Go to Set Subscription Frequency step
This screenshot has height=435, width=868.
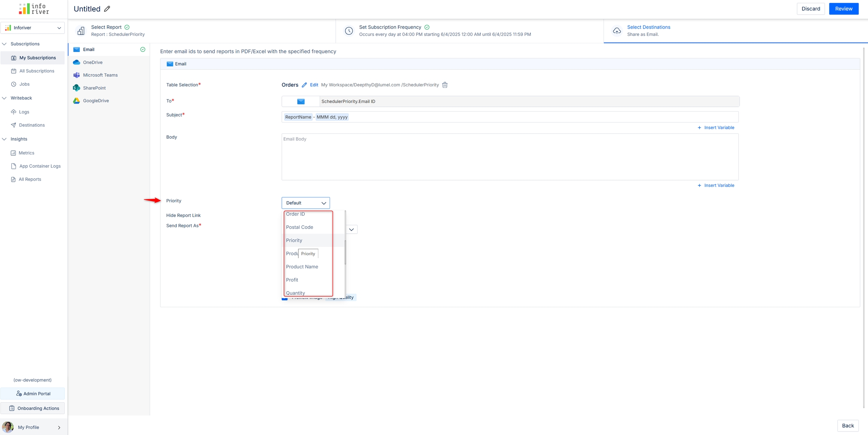(390, 27)
